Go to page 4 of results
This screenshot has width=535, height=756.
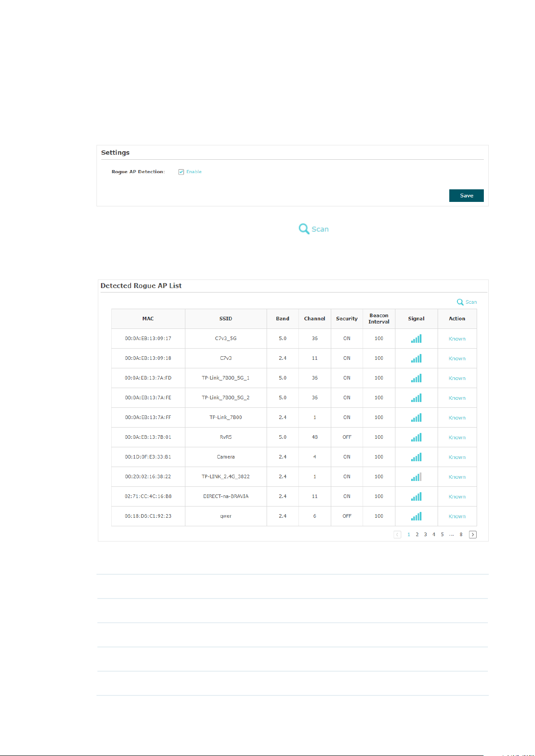point(434,534)
